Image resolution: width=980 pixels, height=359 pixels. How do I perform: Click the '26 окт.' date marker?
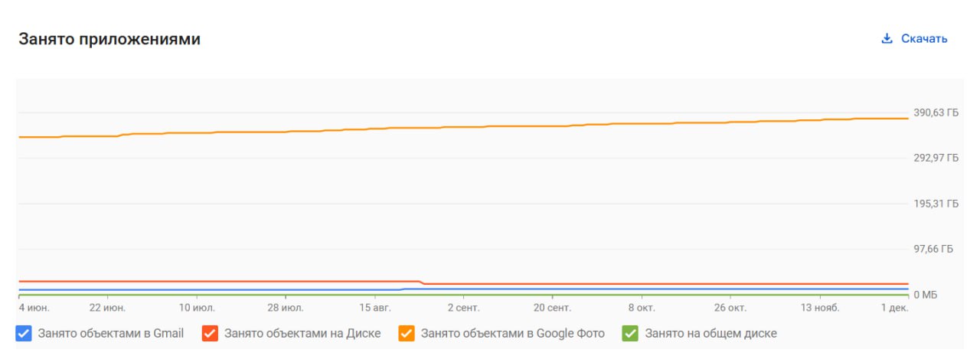point(730,308)
